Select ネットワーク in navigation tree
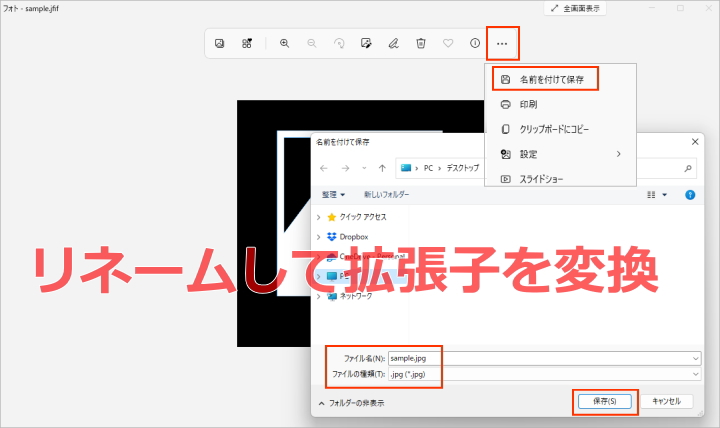720x428 pixels. (x=356, y=296)
